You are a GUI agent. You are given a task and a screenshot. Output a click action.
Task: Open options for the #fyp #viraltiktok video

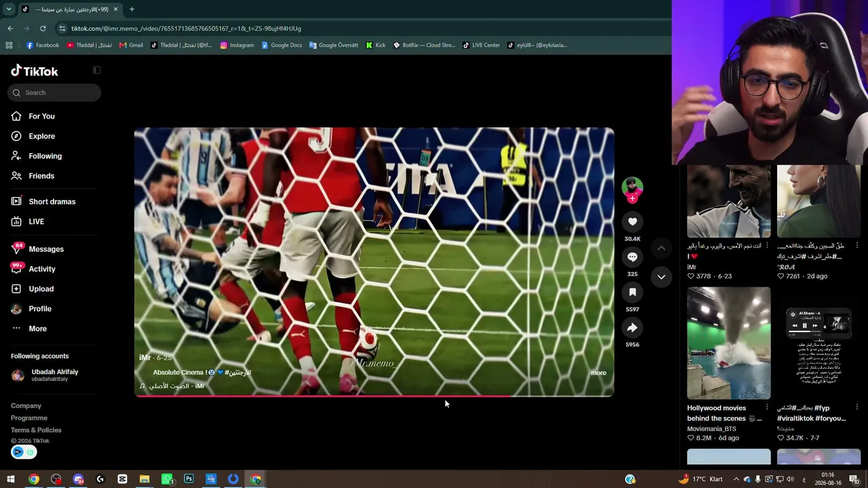(x=856, y=407)
